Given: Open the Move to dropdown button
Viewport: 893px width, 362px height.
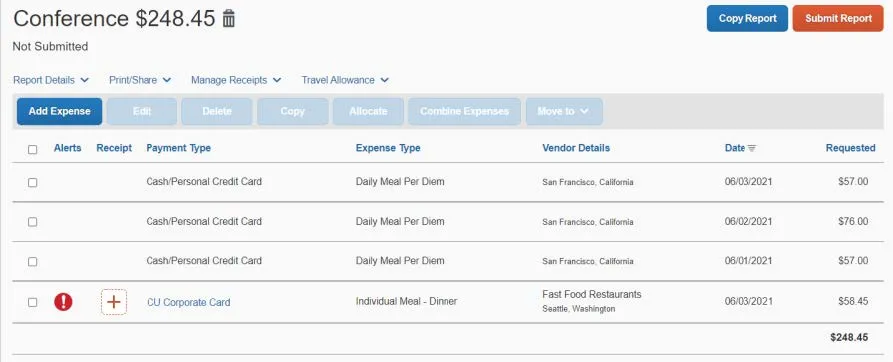Looking at the screenshot, I should coord(564,112).
